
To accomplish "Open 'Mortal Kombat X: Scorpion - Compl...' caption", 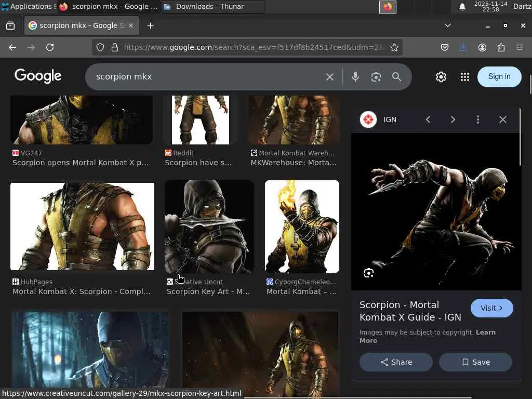I will [82, 292].
